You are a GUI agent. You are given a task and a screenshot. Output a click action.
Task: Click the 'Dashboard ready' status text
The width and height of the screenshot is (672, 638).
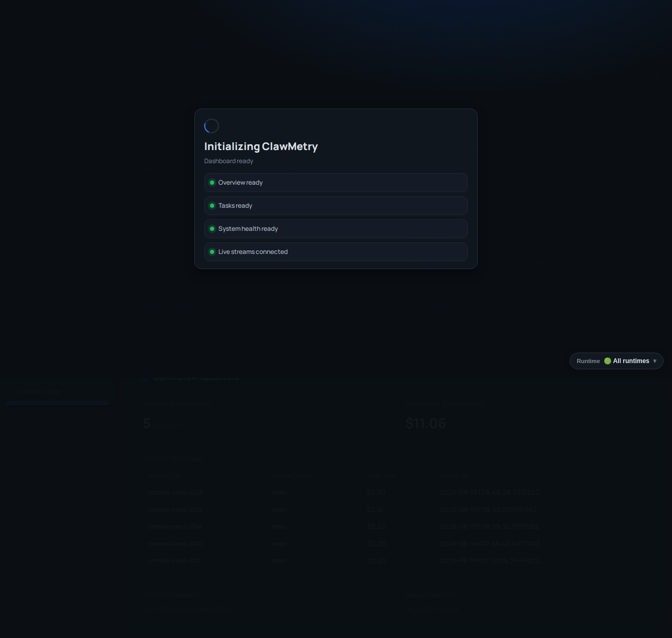pyautogui.click(x=229, y=161)
